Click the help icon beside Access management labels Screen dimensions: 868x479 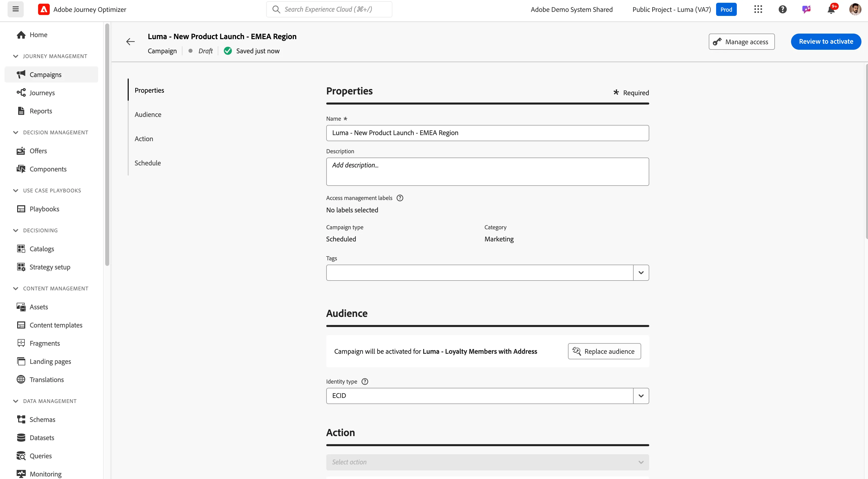tap(400, 198)
